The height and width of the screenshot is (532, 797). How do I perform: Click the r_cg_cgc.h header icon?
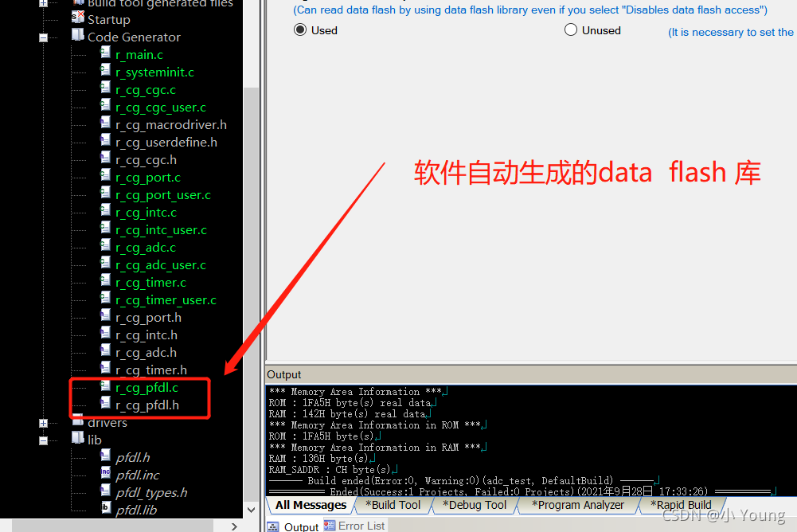(x=105, y=158)
